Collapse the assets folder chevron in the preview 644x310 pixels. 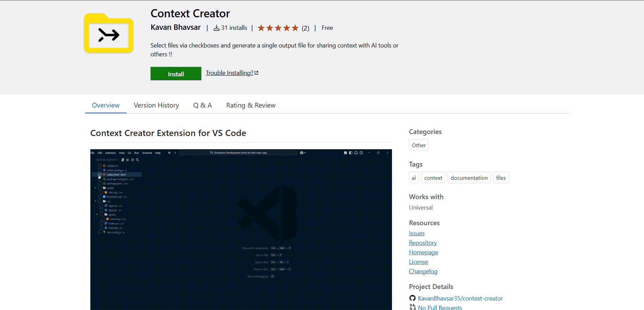tap(97, 214)
